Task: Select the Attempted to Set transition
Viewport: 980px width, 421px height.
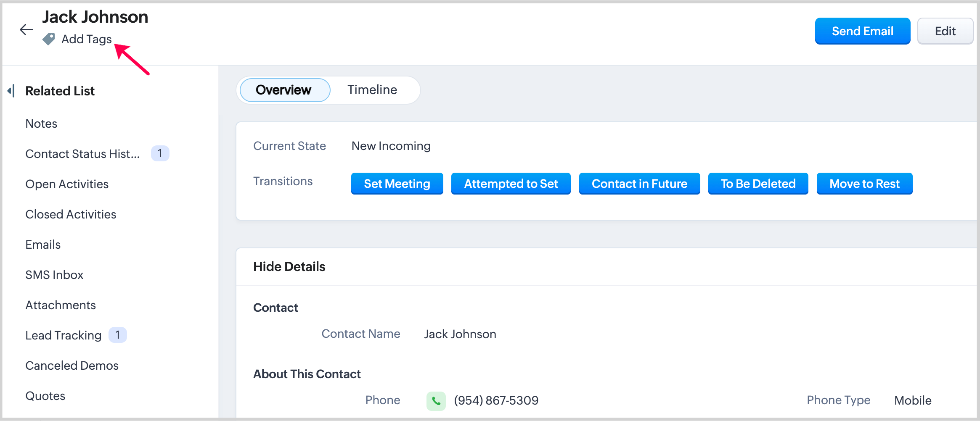Action: [x=511, y=184]
